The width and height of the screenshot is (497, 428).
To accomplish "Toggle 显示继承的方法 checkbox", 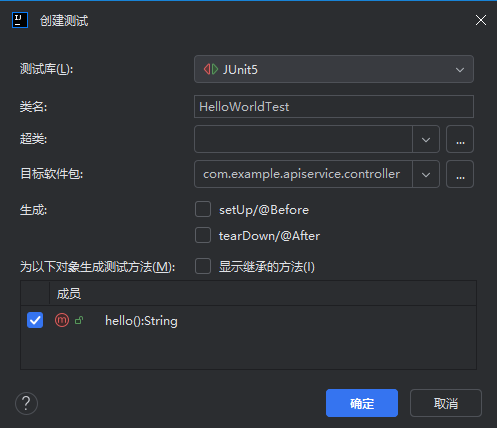I will click(x=203, y=266).
